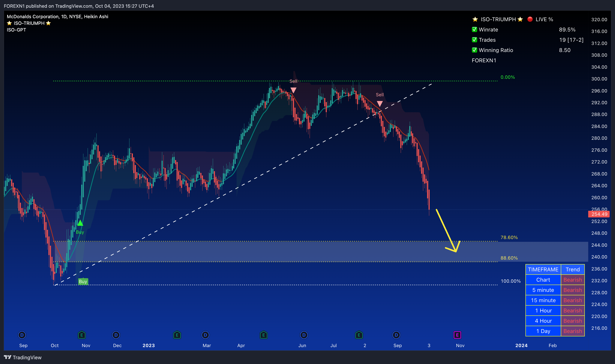Viewport: 615px width, 364px height.
Task: Click the star before ISO-TRIUMPH in the stats panel
Action: [x=475, y=19]
